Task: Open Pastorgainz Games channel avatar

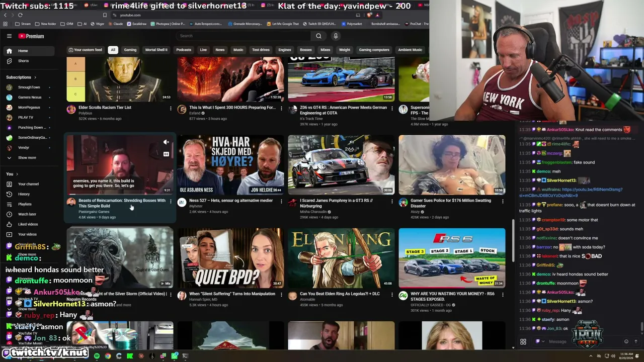Action: 71,202
